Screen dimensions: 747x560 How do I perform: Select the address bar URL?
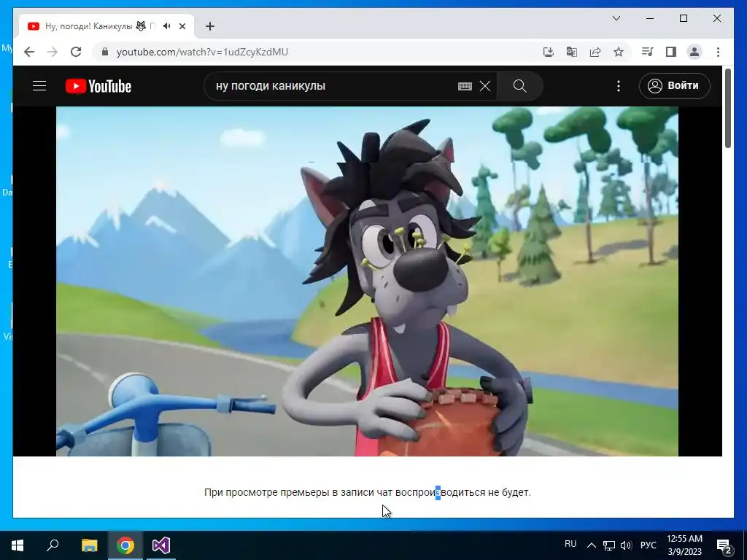pos(202,52)
